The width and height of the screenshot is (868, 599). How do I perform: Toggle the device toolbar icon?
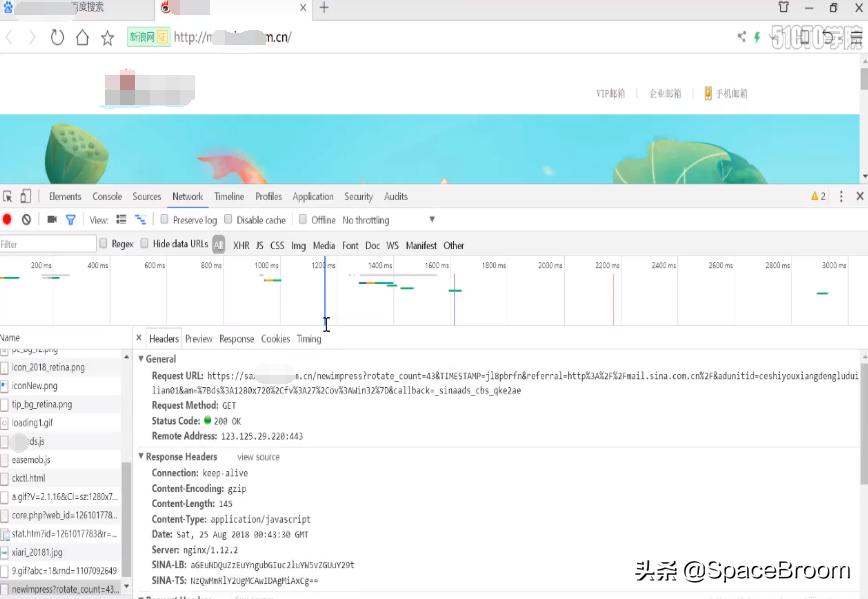pos(26,196)
